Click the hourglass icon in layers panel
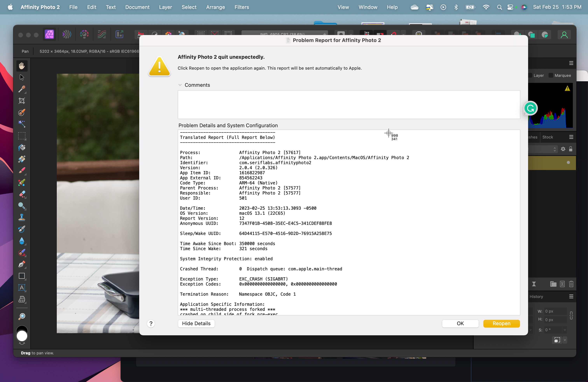588x382 pixels. (x=534, y=284)
